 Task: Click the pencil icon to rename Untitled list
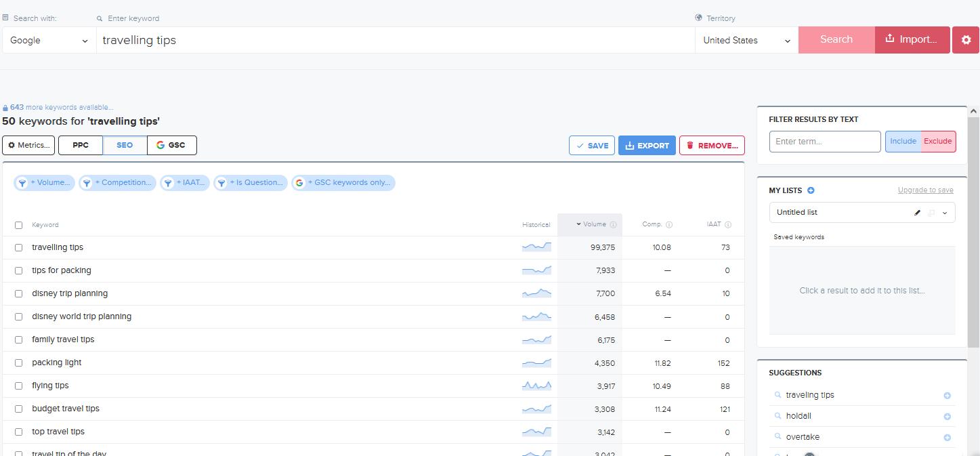point(918,213)
